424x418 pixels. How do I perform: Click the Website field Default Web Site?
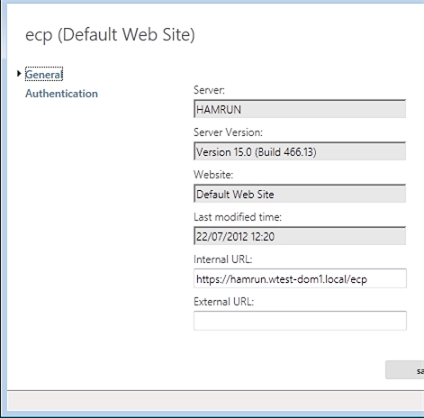pyautogui.click(x=300, y=193)
